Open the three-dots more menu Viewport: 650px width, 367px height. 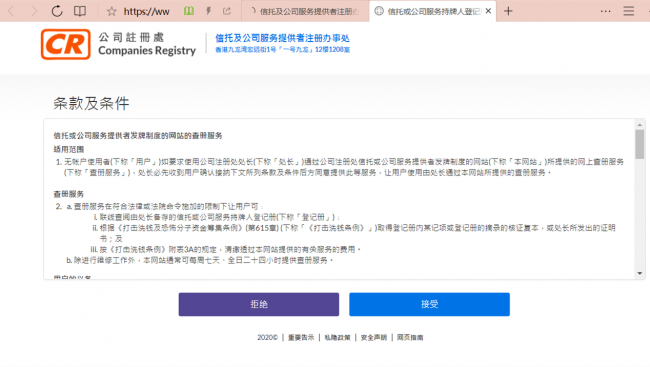tap(606, 11)
